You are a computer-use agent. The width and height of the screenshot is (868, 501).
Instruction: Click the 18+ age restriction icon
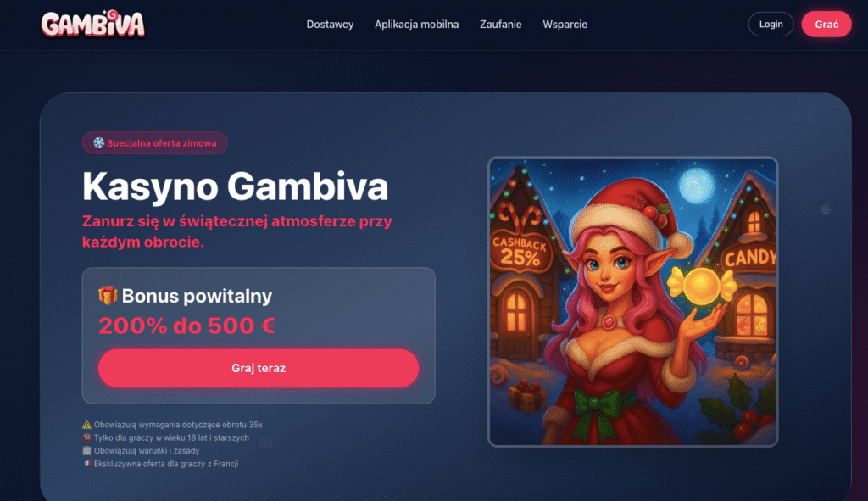87,437
